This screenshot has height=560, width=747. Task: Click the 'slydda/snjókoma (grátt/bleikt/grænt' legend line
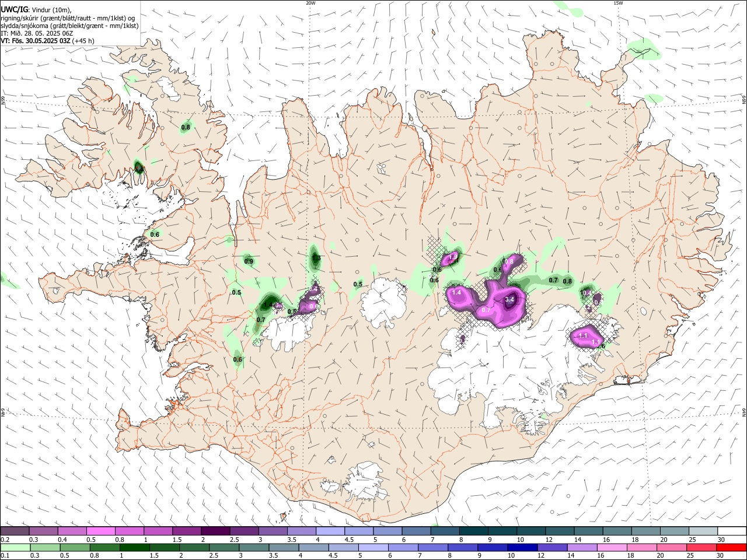(x=69, y=26)
